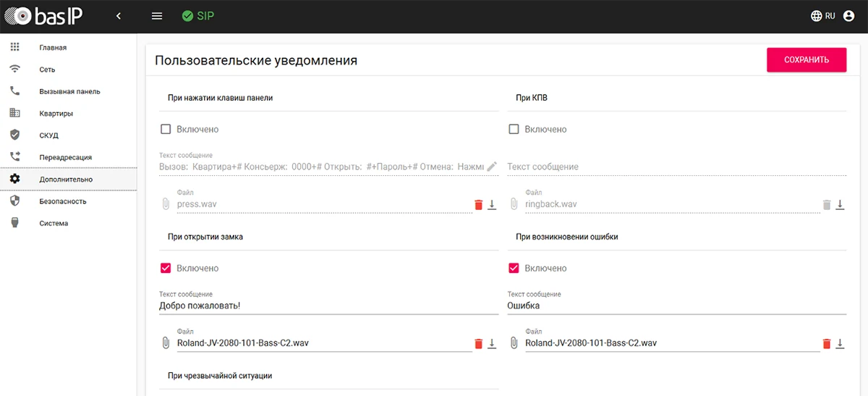Image resolution: width=868 pixels, height=396 pixels.
Task: Open the Сеть menu section
Action: (47, 69)
